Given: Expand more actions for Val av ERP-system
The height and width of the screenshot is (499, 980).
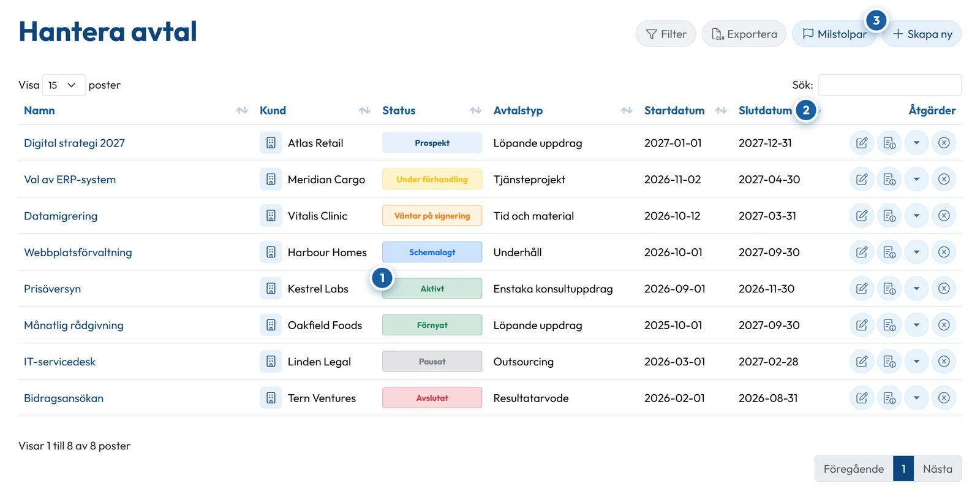Looking at the screenshot, I should click(x=916, y=180).
